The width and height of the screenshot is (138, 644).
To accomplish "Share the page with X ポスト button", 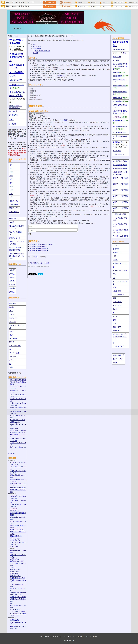I will coord(32,274).
